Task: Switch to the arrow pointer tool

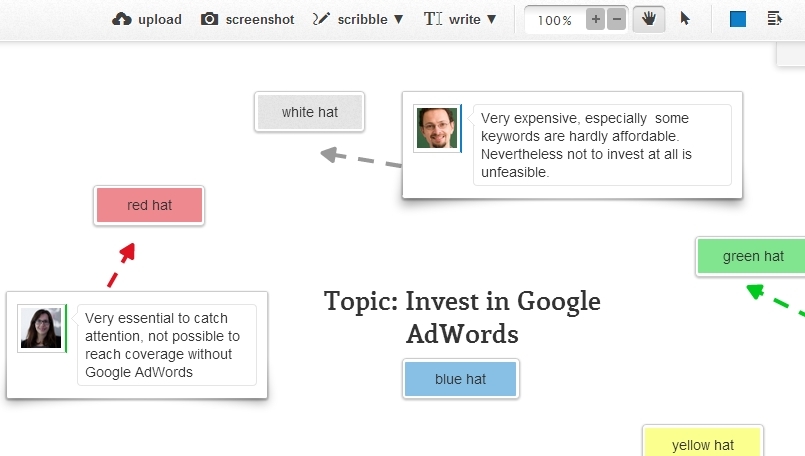Action: (685, 19)
